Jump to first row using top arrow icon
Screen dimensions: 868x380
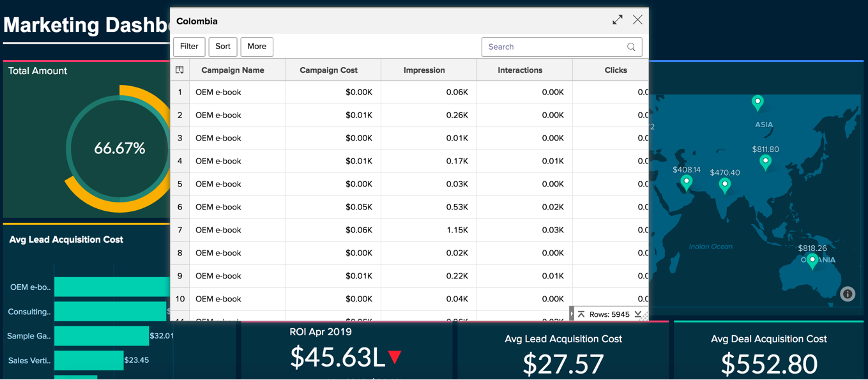pyautogui.click(x=581, y=314)
